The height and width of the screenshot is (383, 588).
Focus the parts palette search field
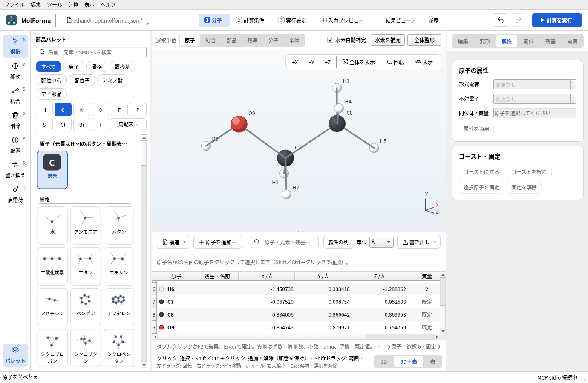pos(91,52)
